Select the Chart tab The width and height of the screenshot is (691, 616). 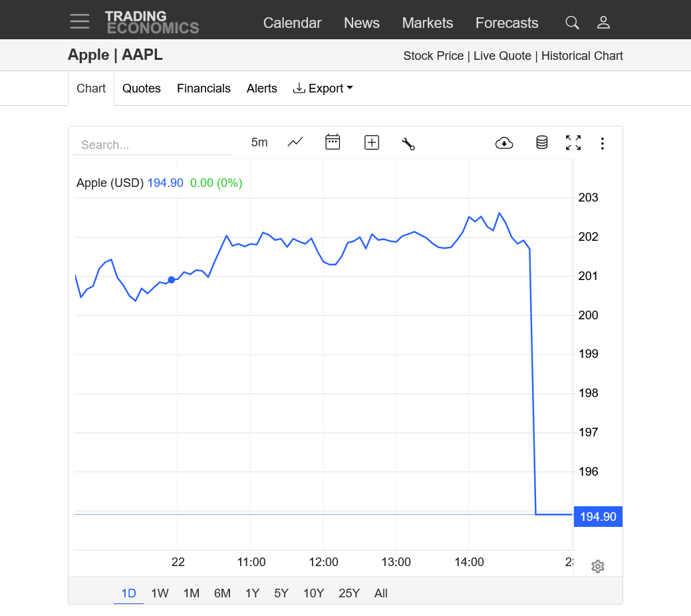[x=91, y=88]
